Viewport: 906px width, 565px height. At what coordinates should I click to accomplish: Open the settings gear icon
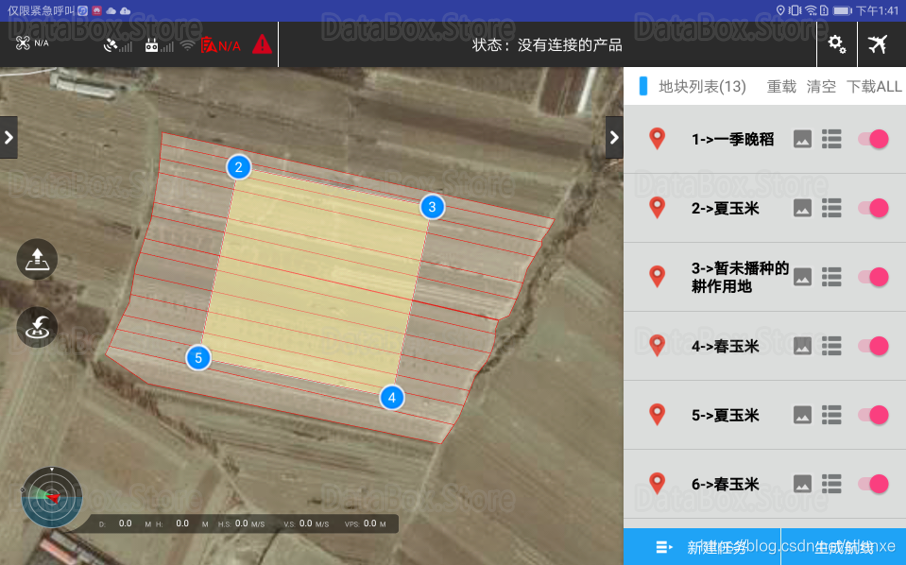(x=837, y=44)
